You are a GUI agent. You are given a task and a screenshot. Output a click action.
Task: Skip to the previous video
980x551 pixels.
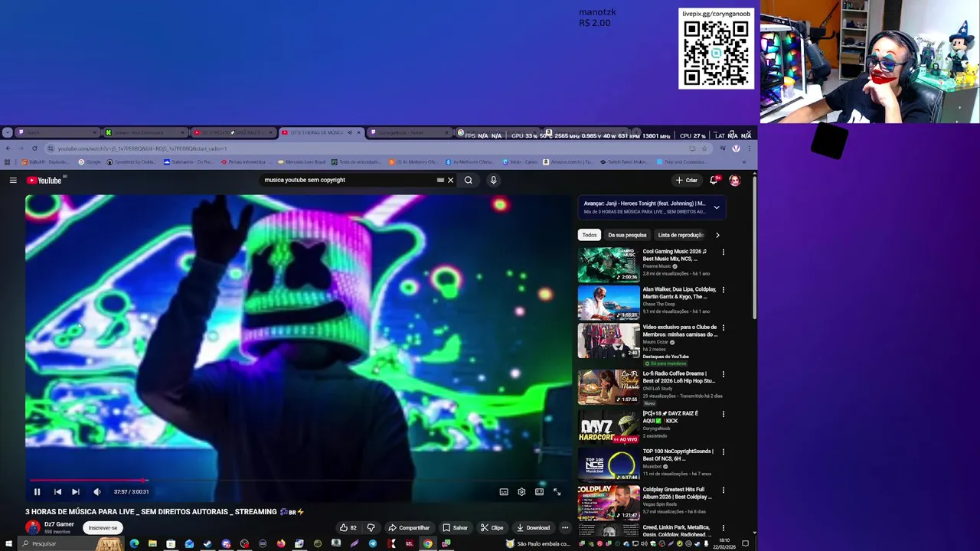coord(57,491)
